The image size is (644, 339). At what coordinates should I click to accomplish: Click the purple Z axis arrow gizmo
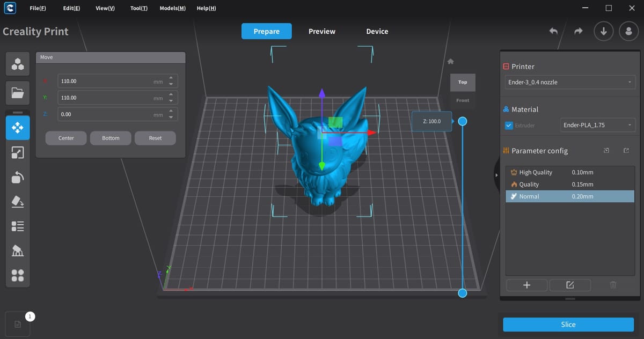(322, 93)
